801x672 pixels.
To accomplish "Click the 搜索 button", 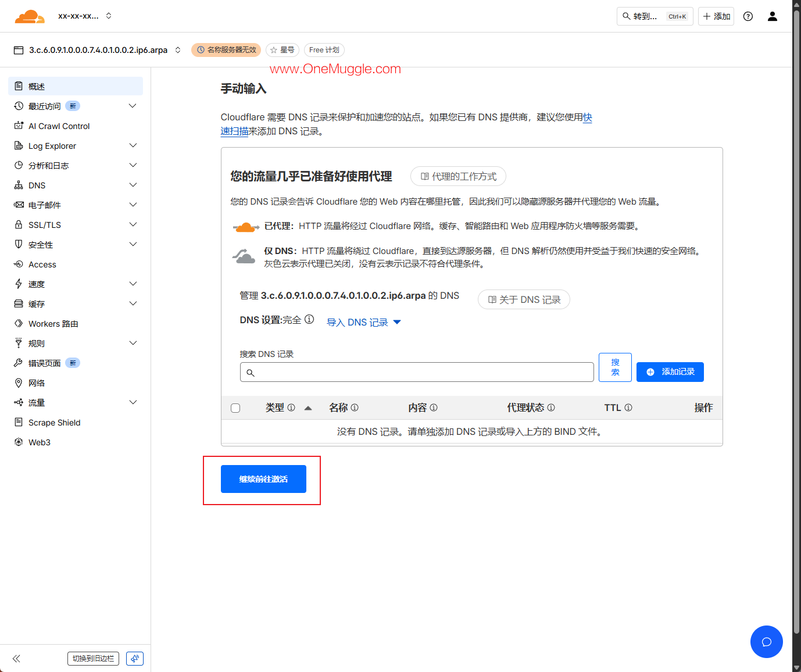I will pos(615,367).
